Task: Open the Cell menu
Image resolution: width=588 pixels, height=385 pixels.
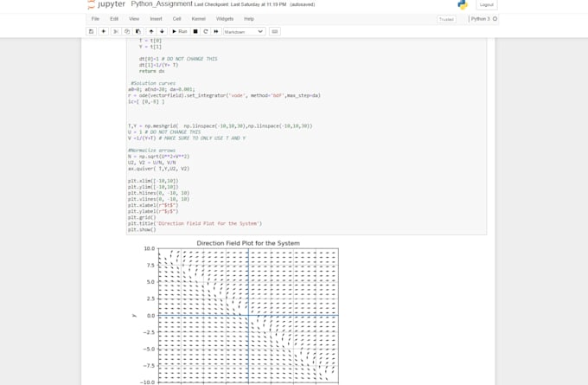Action: [176, 19]
